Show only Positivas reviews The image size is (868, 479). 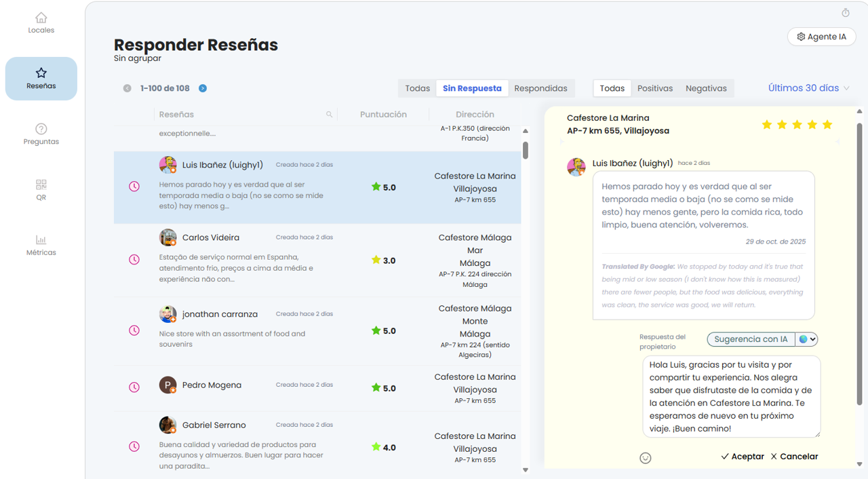coord(655,88)
